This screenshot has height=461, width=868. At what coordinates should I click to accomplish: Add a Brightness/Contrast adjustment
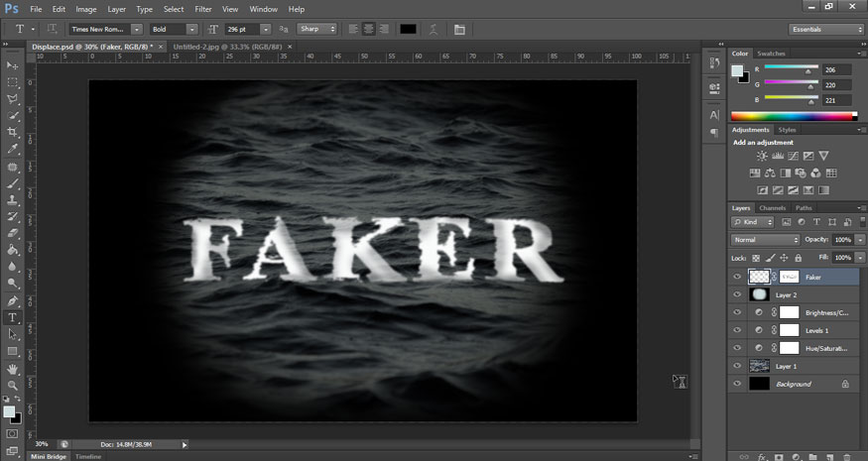[762, 156]
